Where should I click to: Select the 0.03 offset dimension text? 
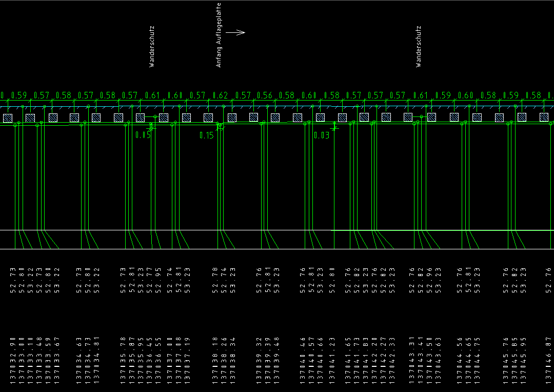[x=322, y=135]
